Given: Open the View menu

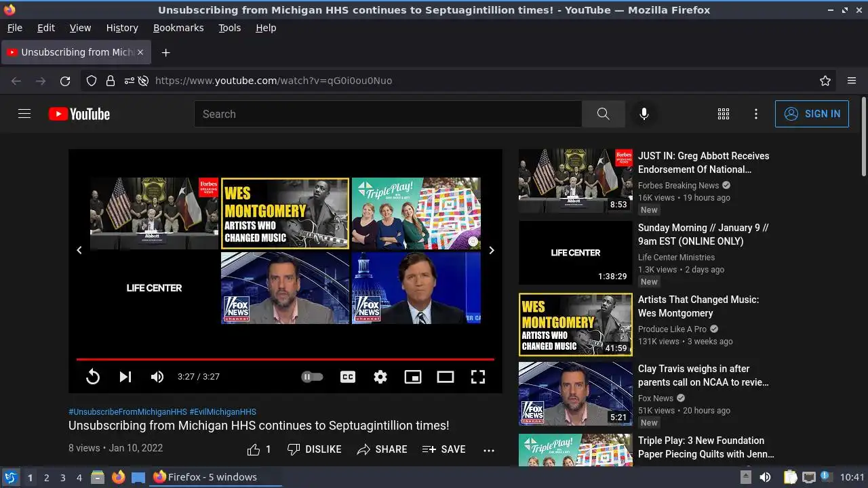Looking at the screenshot, I should pyautogui.click(x=80, y=28).
